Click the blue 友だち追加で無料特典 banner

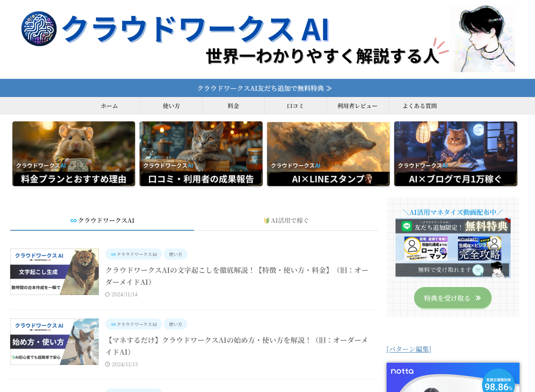[264, 88]
